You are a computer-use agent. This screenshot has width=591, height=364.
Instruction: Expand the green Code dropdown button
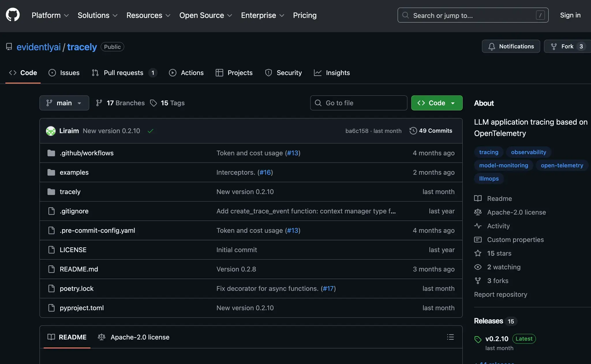[437, 103]
